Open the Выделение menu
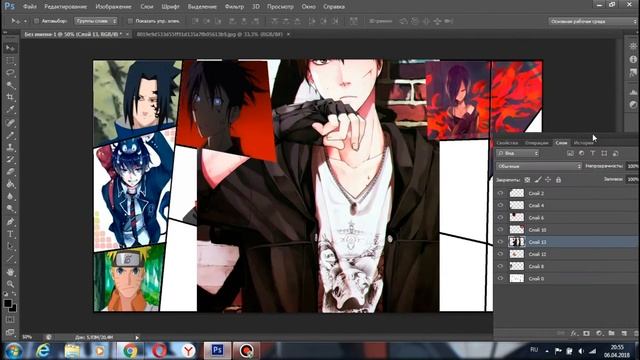The width and height of the screenshot is (640, 360). click(202, 7)
